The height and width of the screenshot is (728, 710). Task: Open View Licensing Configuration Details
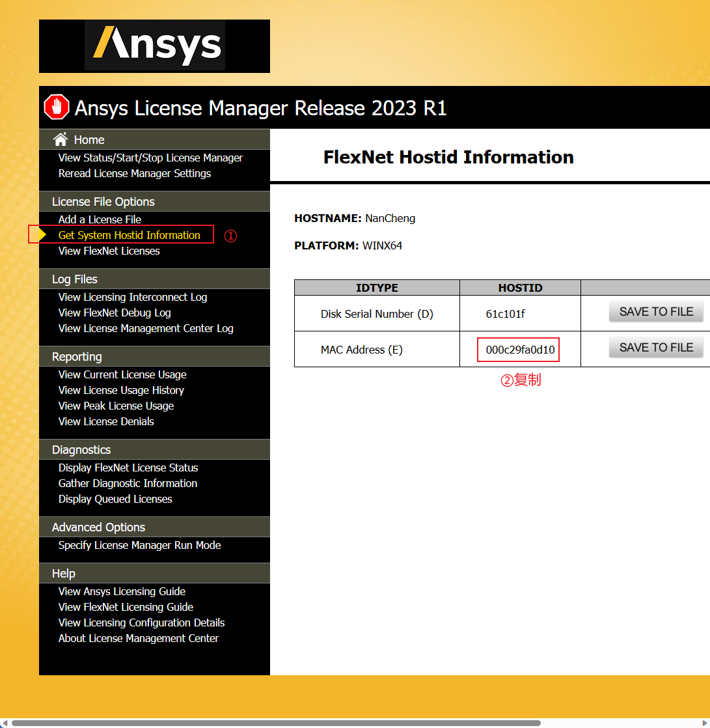[141, 623]
